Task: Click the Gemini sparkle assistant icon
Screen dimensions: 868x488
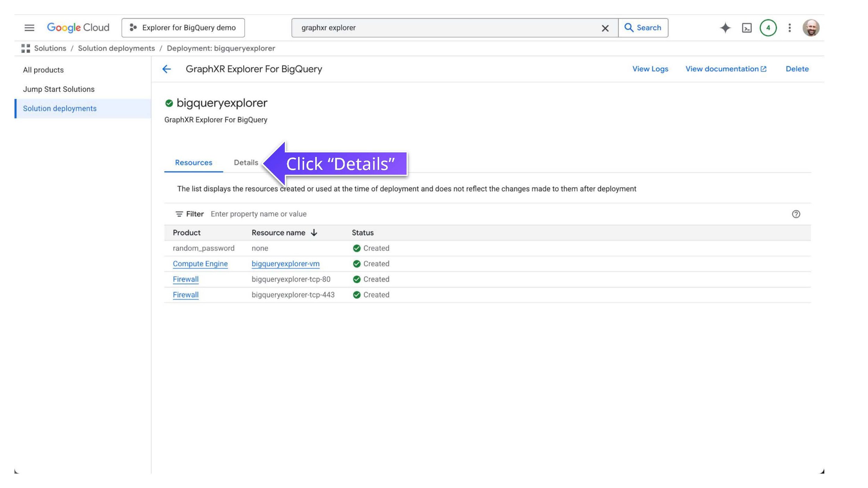Action: (x=725, y=28)
